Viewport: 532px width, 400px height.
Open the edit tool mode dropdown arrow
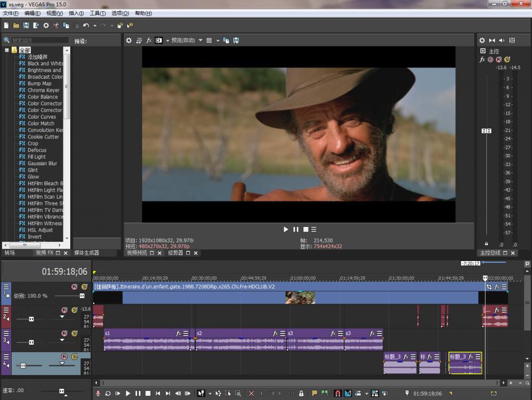(210, 394)
